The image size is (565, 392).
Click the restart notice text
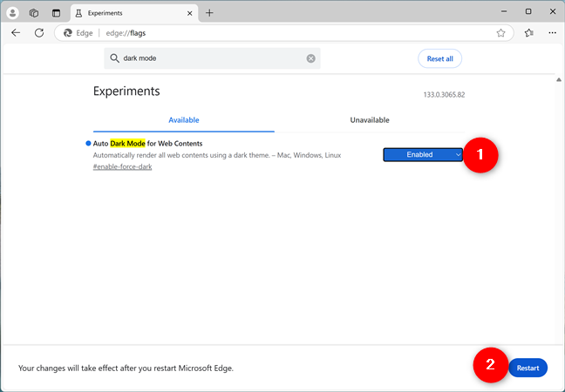(126, 368)
